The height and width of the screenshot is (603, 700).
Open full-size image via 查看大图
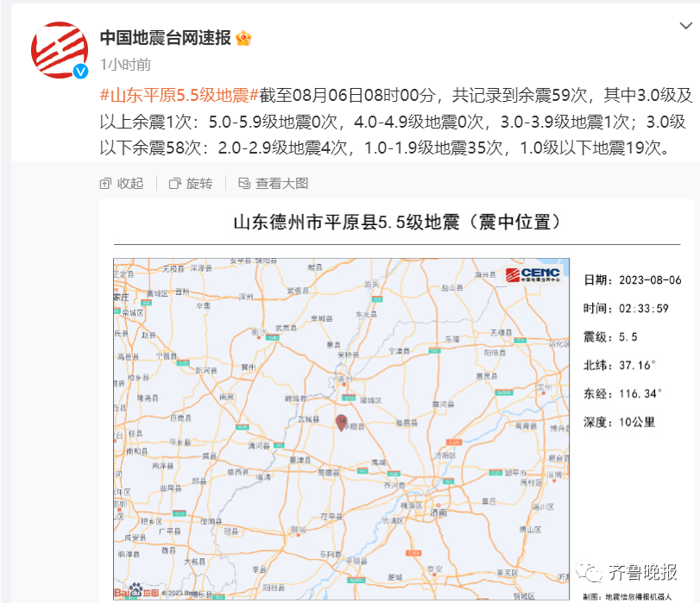coord(272,183)
